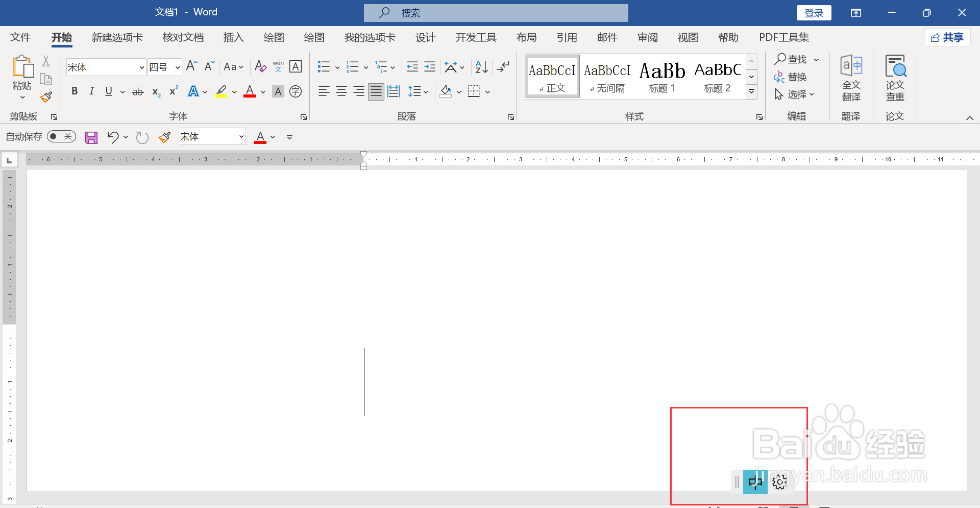Toggle justified paragraph alignment

point(376,91)
